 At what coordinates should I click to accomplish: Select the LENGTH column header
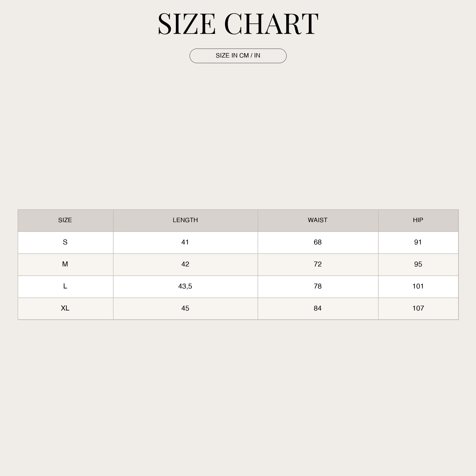pos(185,220)
